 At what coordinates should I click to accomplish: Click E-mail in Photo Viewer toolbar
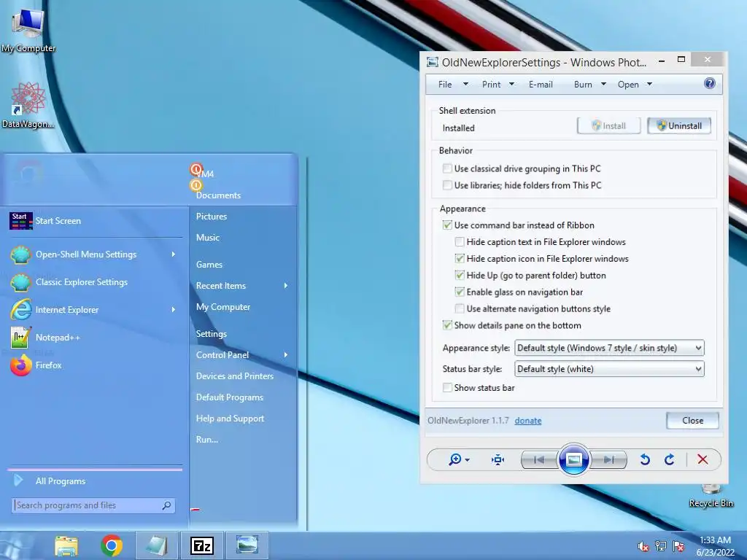541,85
